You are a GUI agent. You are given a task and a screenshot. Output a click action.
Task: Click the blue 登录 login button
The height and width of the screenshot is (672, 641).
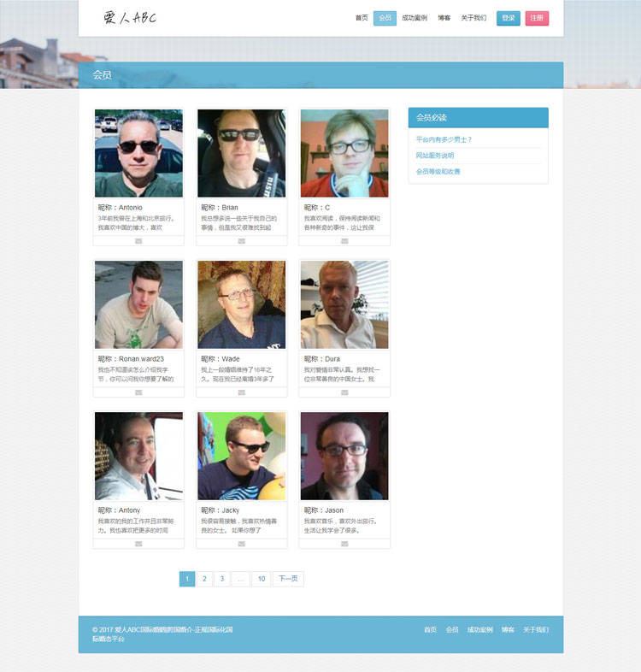coord(509,18)
